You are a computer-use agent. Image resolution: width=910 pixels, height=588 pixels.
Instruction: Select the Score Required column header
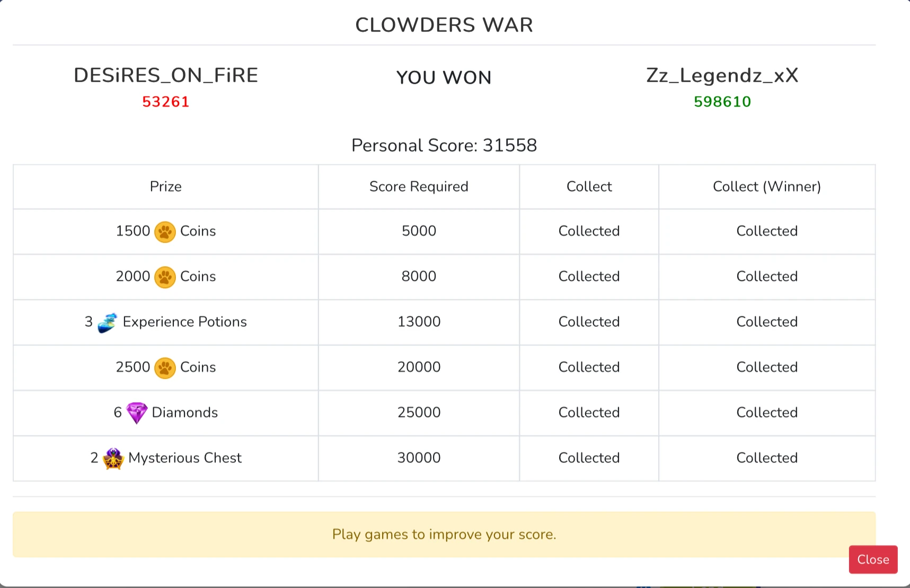418,186
